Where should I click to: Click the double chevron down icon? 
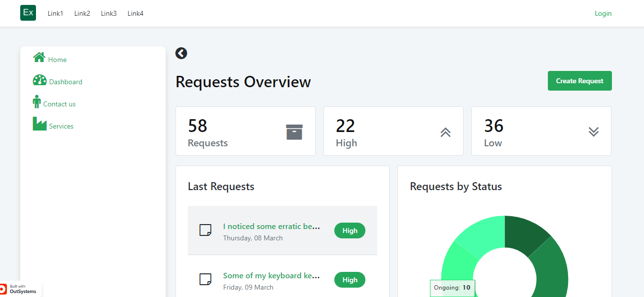click(593, 132)
